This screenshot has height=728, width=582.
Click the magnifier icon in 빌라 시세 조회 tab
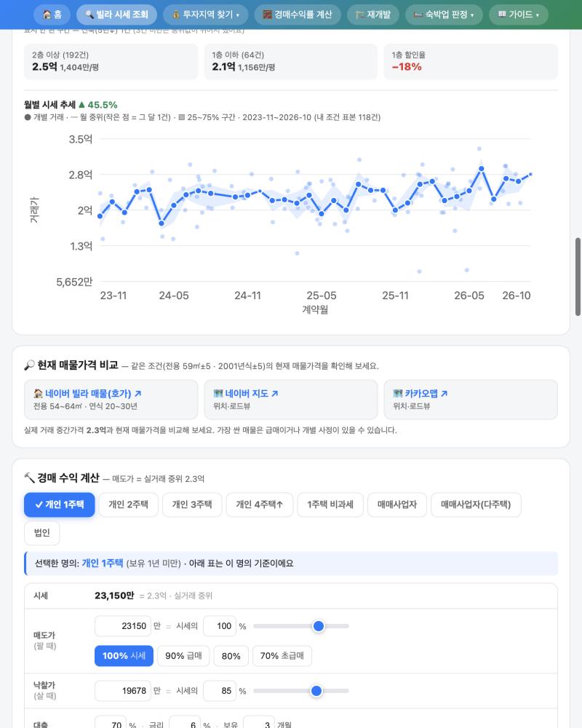point(89,15)
